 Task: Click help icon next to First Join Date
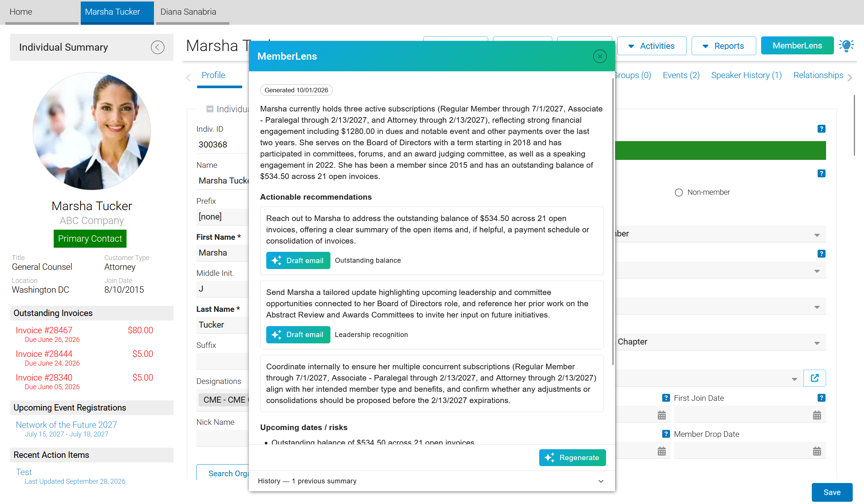pyautogui.click(x=821, y=398)
